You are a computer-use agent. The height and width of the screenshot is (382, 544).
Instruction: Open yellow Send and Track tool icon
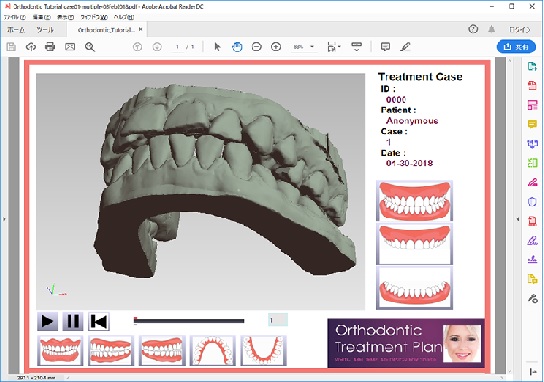click(x=532, y=279)
